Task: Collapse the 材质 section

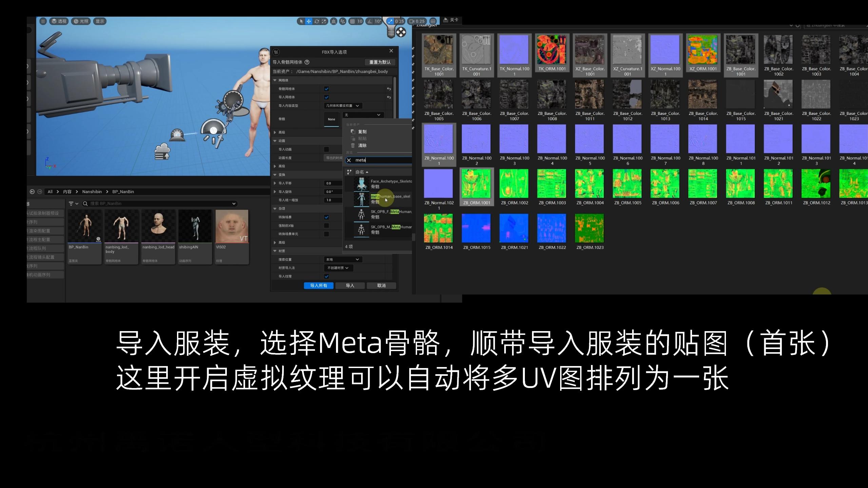Action: click(x=275, y=251)
